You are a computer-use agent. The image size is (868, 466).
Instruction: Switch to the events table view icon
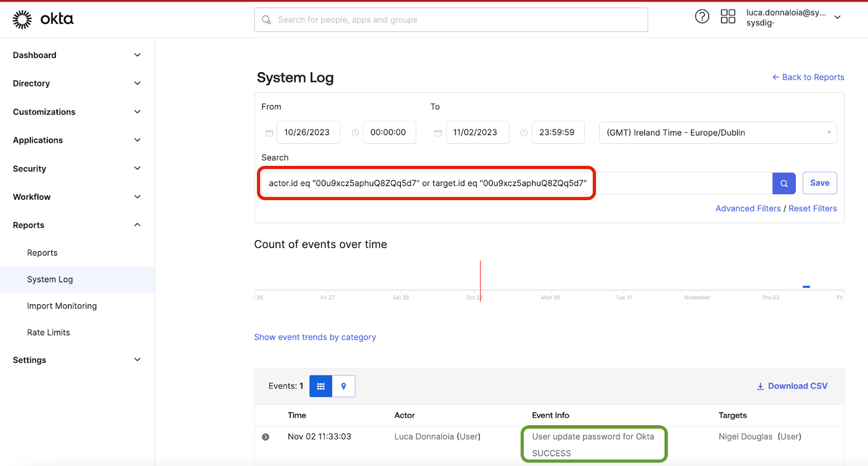pyautogui.click(x=321, y=386)
